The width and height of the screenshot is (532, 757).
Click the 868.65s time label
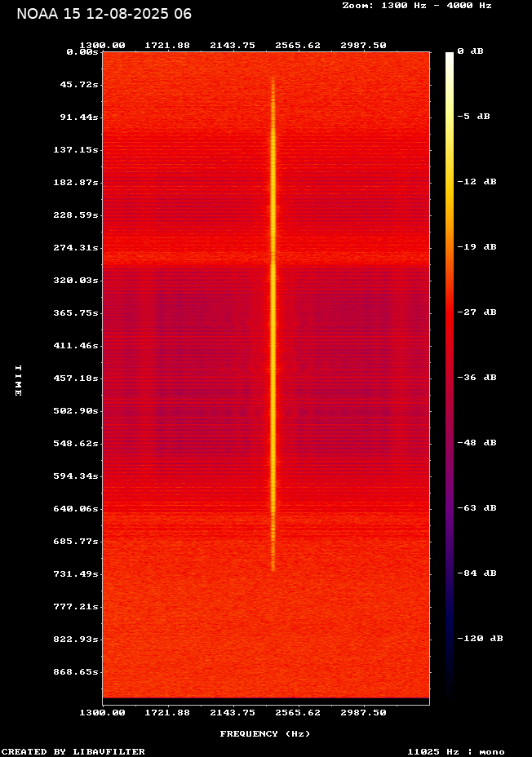pos(76,672)
